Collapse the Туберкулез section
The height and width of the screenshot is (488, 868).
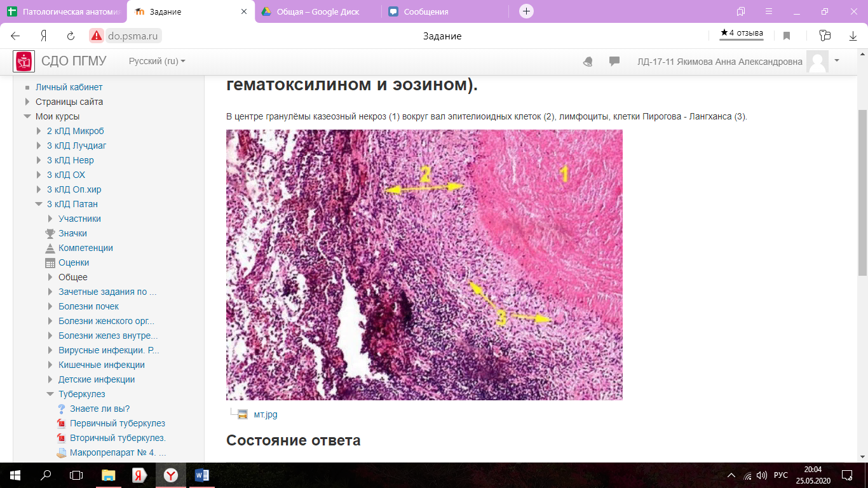pyautogui.click(x=50, y=394)
